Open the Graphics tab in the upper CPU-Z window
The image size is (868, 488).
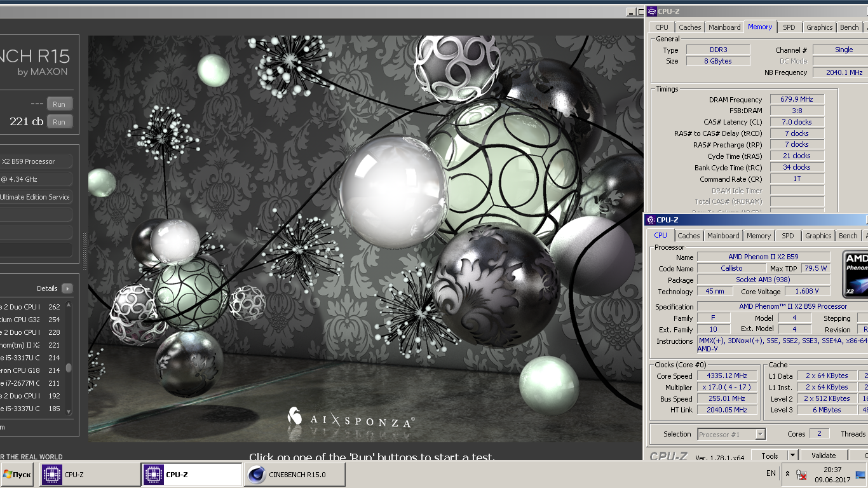pos(819,27)
